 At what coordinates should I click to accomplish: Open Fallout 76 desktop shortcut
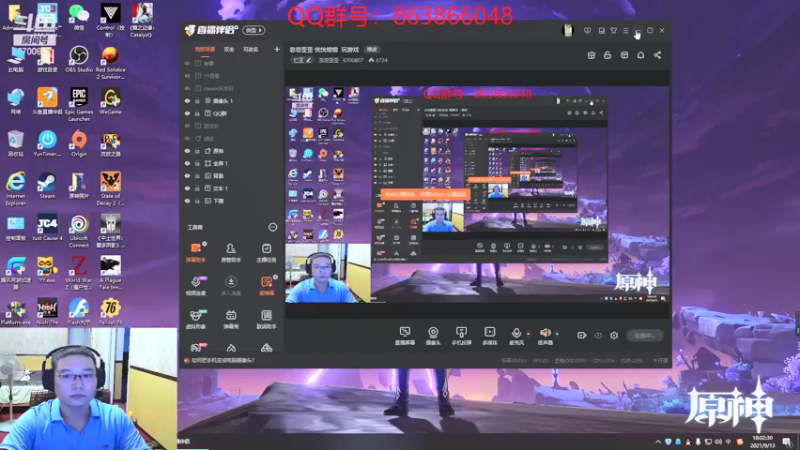coord(110,312)
